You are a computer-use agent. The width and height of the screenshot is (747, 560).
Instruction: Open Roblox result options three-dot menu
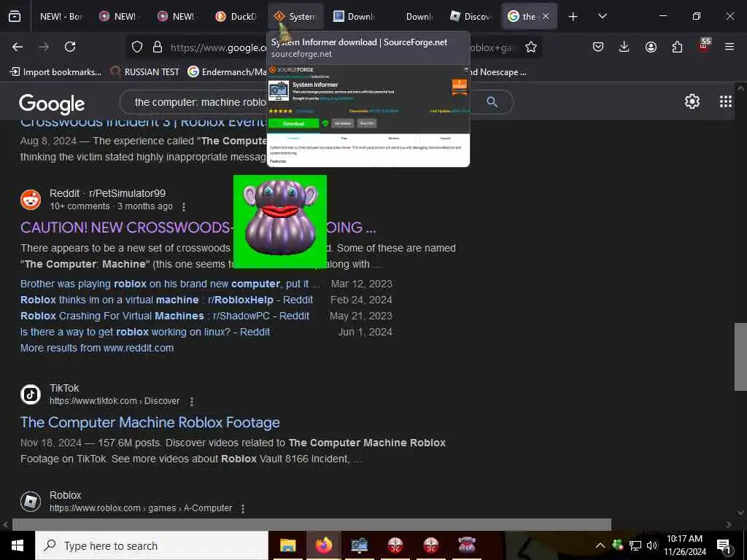pos(243,508)
